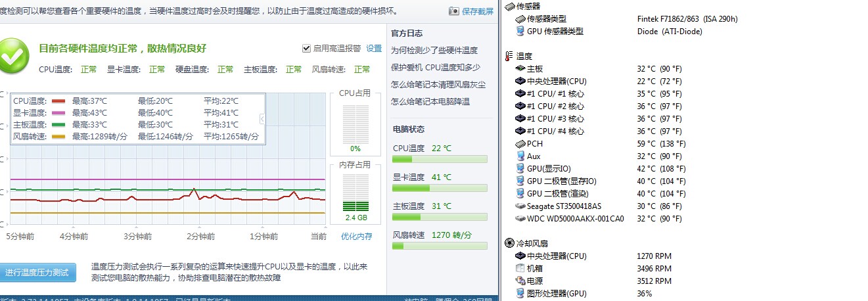
Task: Click the icon of #1 CPU/ #2 核心
Action: coord(520,106)
